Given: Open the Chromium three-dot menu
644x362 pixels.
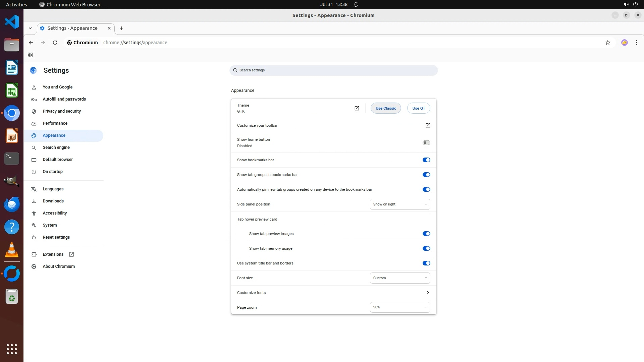Looking at the screenshot, I should [636, 43].
